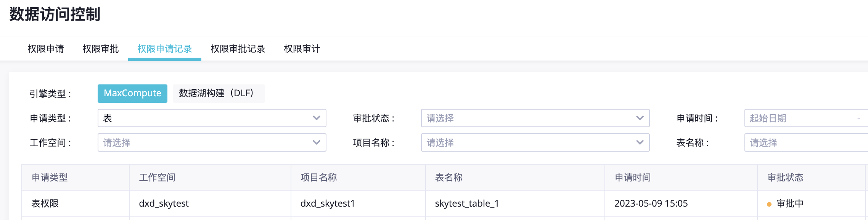The width and height of the screenshot is (868, 220).
Task: Click the 审批状态 dropdown chevron
Action: tap(640, 118)
